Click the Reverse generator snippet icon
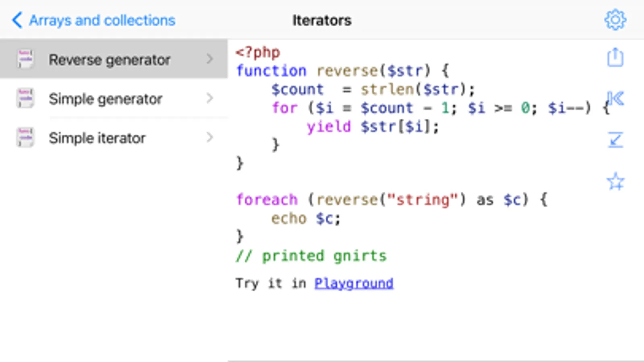644x362 pixels. (25, 59)
